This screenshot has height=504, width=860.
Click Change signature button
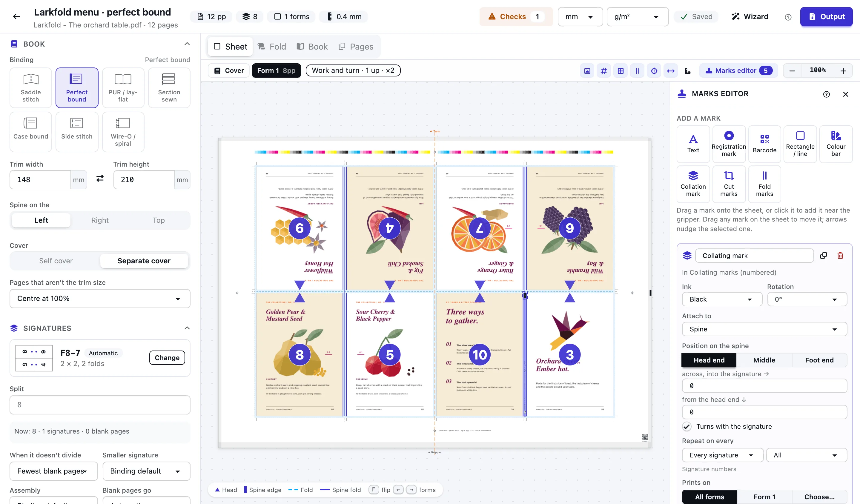(x=167, y=358)
